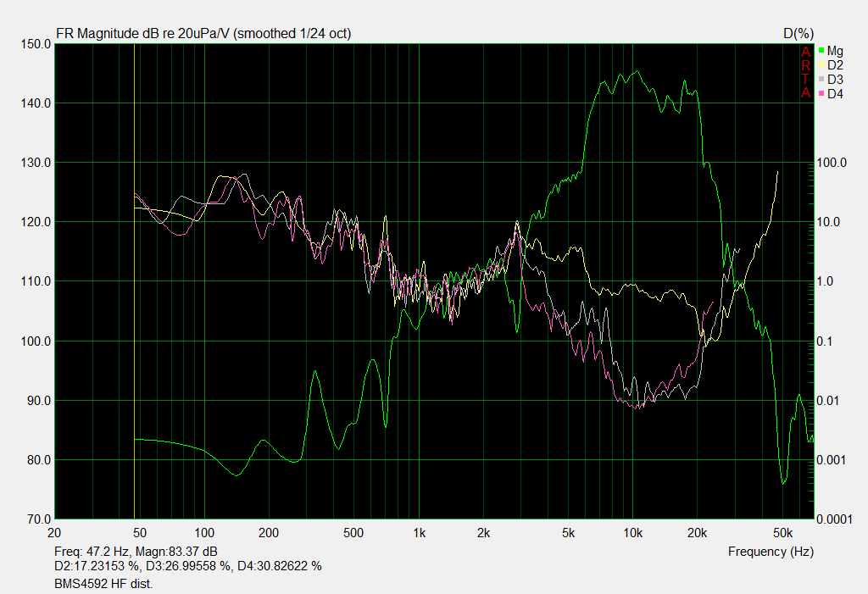Click the 70.0 dB axis value
Viewport: 868px width, 594px height.
pos(39,519)
